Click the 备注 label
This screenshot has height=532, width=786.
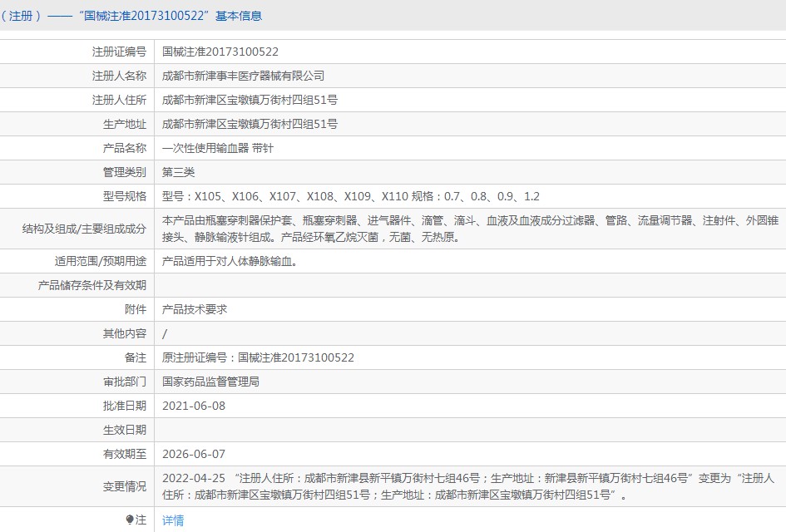tap(136, 357)
